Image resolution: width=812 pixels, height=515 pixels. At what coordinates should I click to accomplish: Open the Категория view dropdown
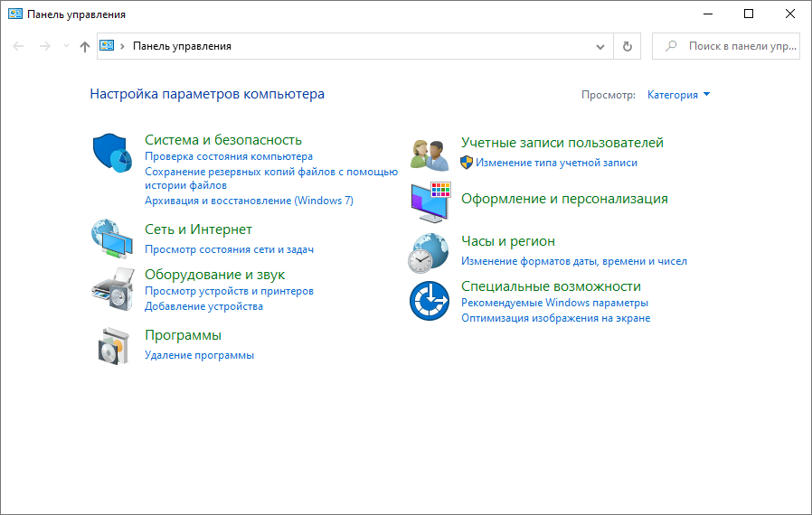(x=678, y=95)
